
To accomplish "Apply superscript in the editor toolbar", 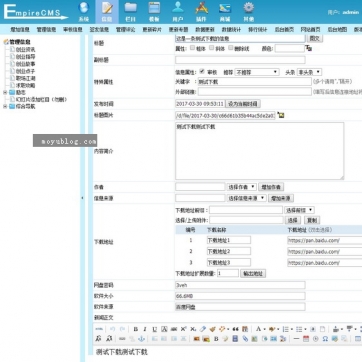I will (183, 329).
